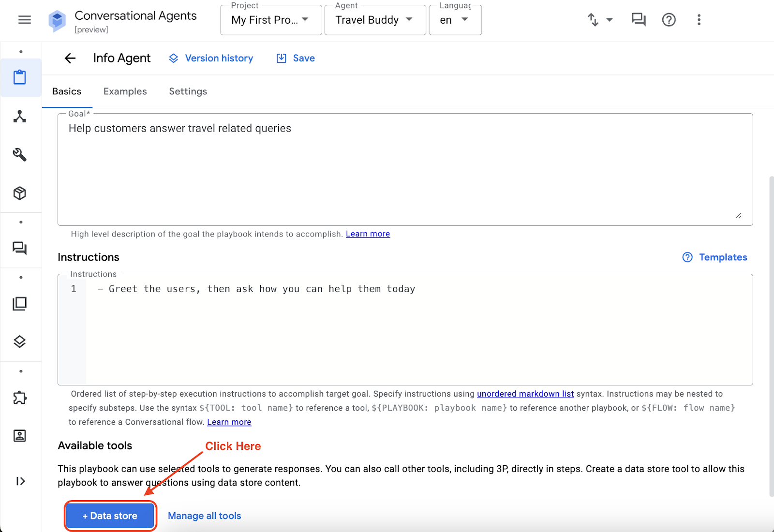Open the three-dot more options menu
The image size is (774, 532).
pos(699,20)
